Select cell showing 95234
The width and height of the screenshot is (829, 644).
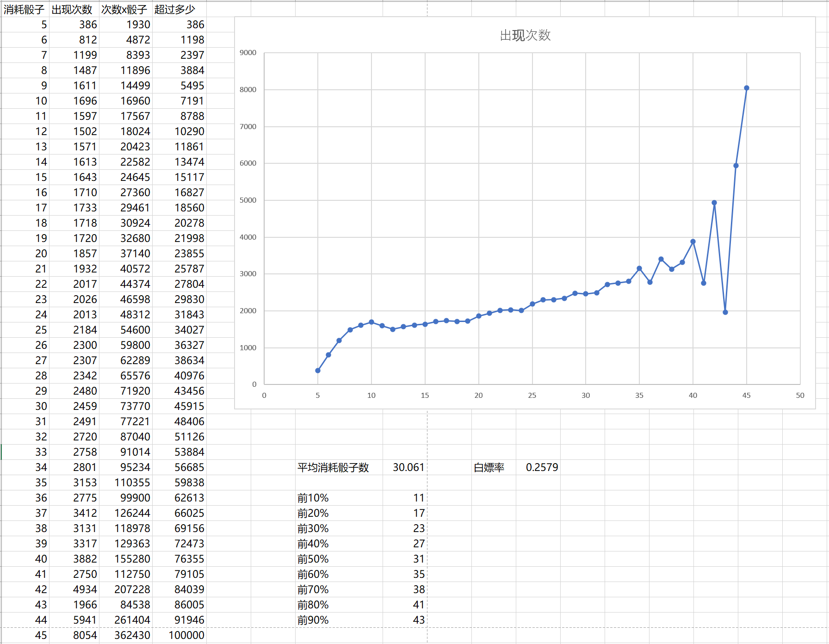[125, 467]
